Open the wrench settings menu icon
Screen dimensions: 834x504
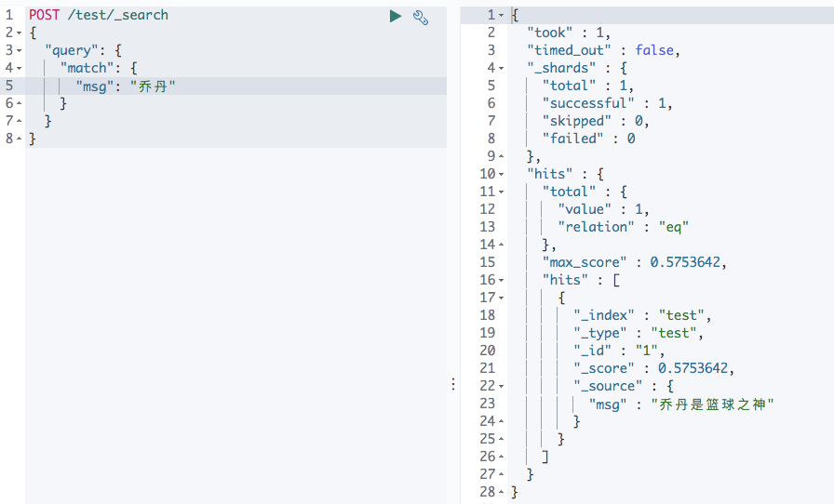pyautogui.click(x=421, y=17)
